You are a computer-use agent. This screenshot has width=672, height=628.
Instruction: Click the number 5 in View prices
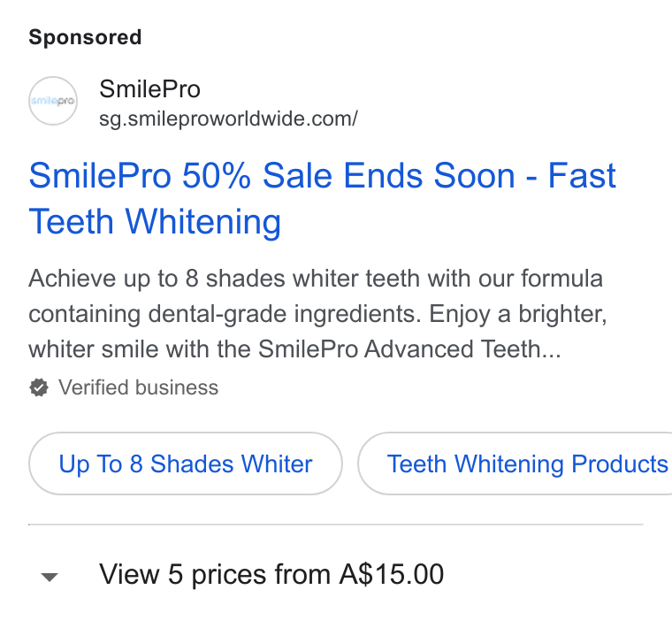point(175,574)
